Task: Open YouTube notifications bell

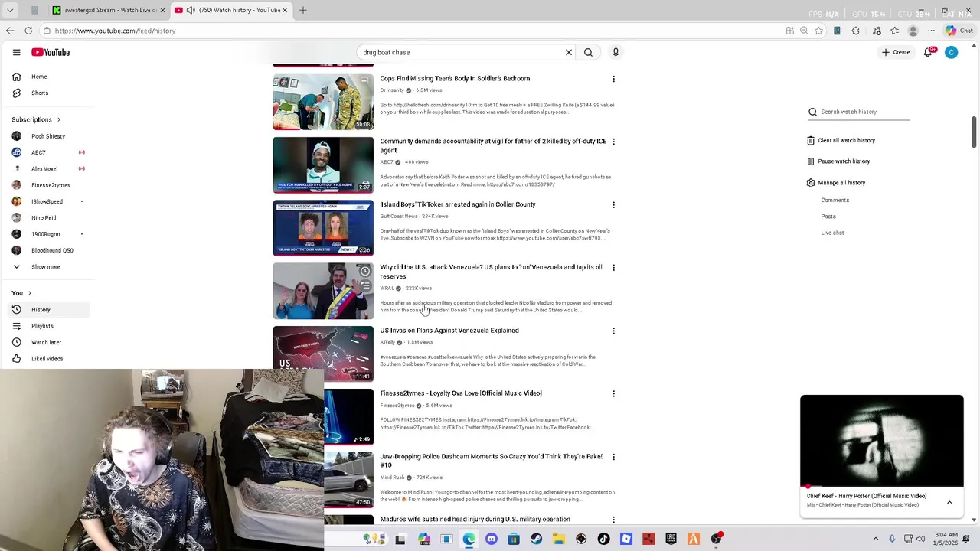Action: (929, 52)
